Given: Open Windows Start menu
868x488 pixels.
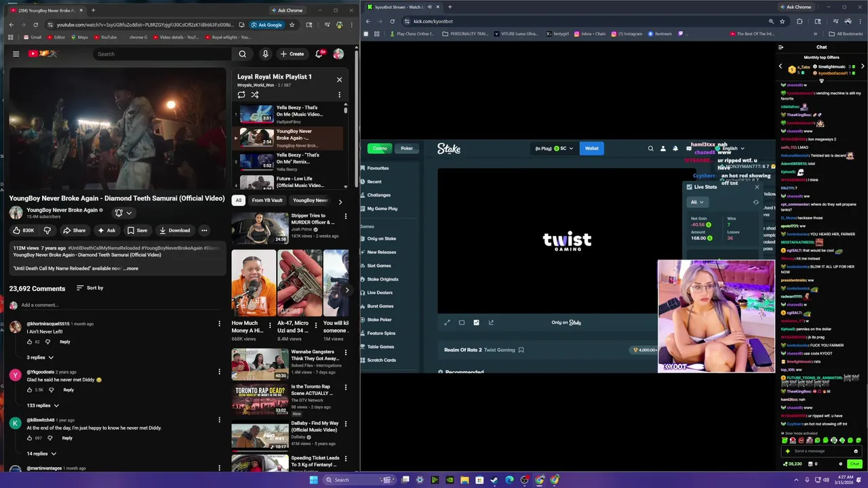Looking at the screenshot, I should click(x=313, y=480).
